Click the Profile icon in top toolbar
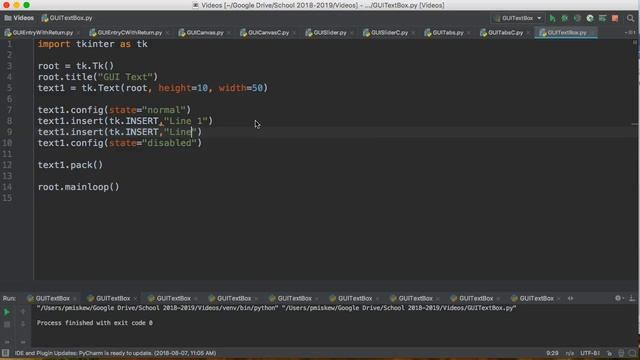This screenshot has height=360, width=640. (590, 18)
